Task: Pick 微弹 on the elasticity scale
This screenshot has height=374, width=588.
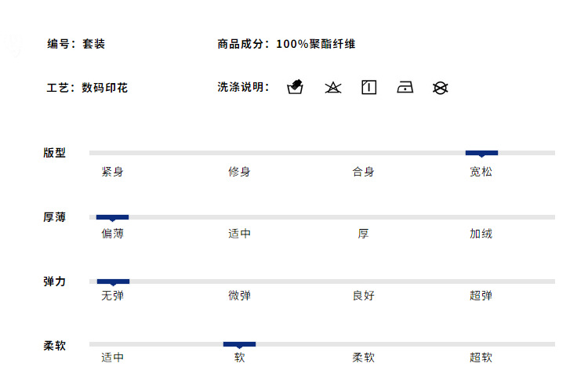Action: point(239,296)
